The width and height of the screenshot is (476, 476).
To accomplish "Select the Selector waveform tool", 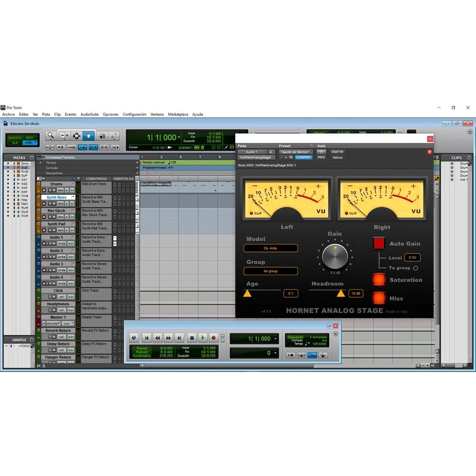I will [76, 136].
